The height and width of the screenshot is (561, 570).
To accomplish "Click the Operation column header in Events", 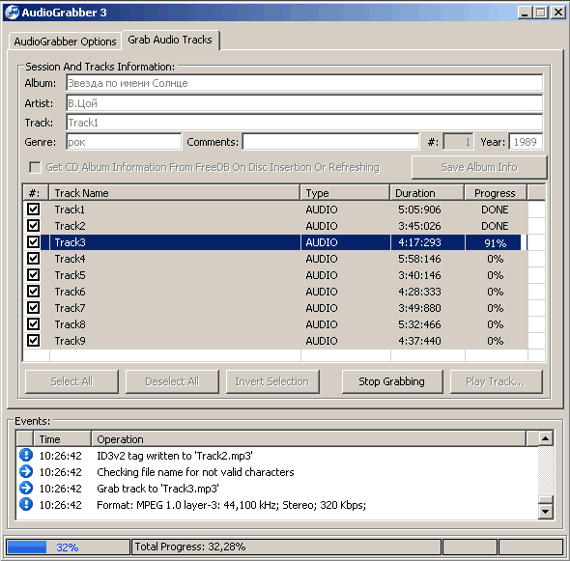I will pos(308,439).
